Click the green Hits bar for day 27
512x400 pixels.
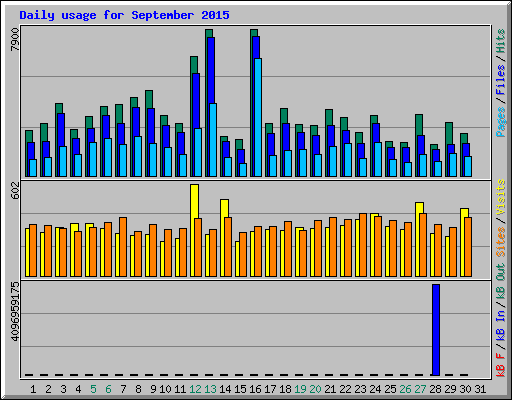419,125
